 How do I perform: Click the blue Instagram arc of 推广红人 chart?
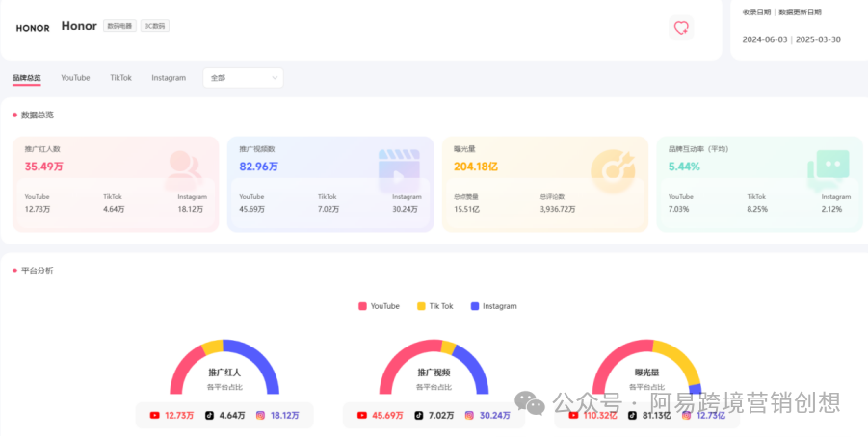pyautogui.click(x=260, y=360)
